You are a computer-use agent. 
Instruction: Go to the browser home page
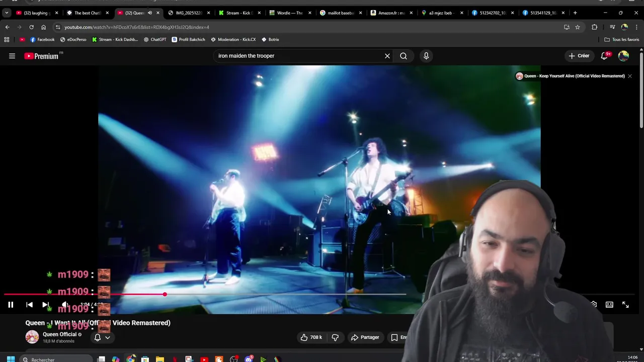coord(43,27)
